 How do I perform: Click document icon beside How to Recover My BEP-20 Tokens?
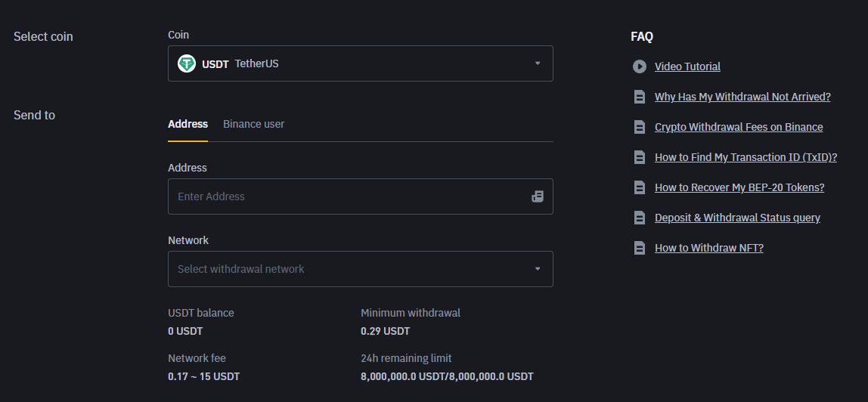click(640, 187)
